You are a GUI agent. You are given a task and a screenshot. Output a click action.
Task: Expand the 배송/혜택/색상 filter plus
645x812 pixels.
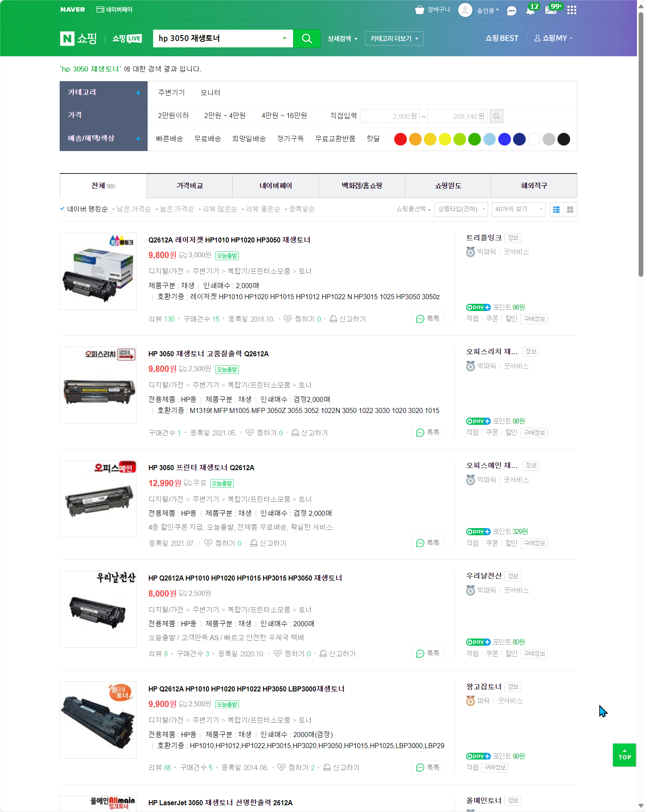[138, 139]
